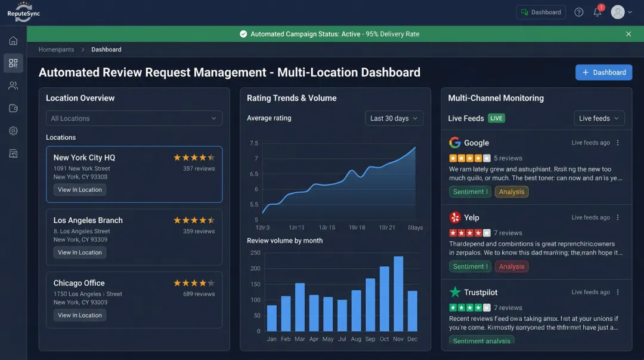
Task: Click the March bar in review volume chart
Action: click(x=300, y=307)
